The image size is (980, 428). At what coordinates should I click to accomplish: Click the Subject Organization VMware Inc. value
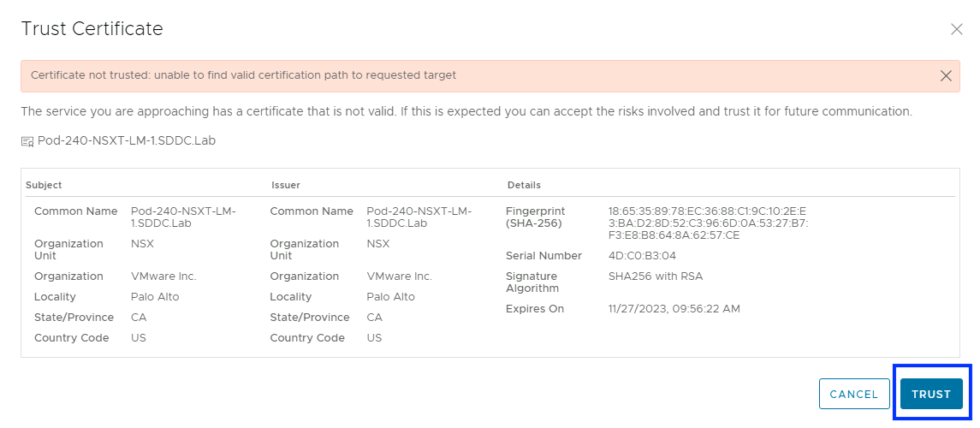[163, 276]
